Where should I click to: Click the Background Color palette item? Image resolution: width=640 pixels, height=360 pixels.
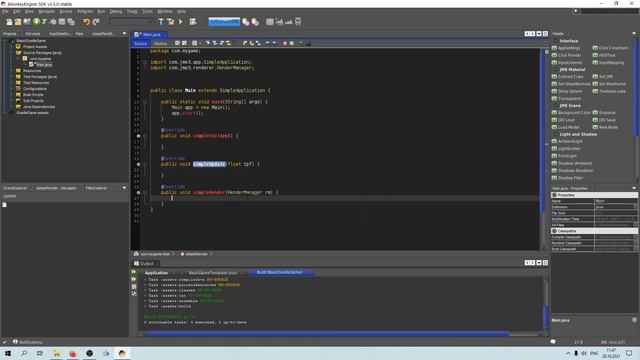[571, 112]
